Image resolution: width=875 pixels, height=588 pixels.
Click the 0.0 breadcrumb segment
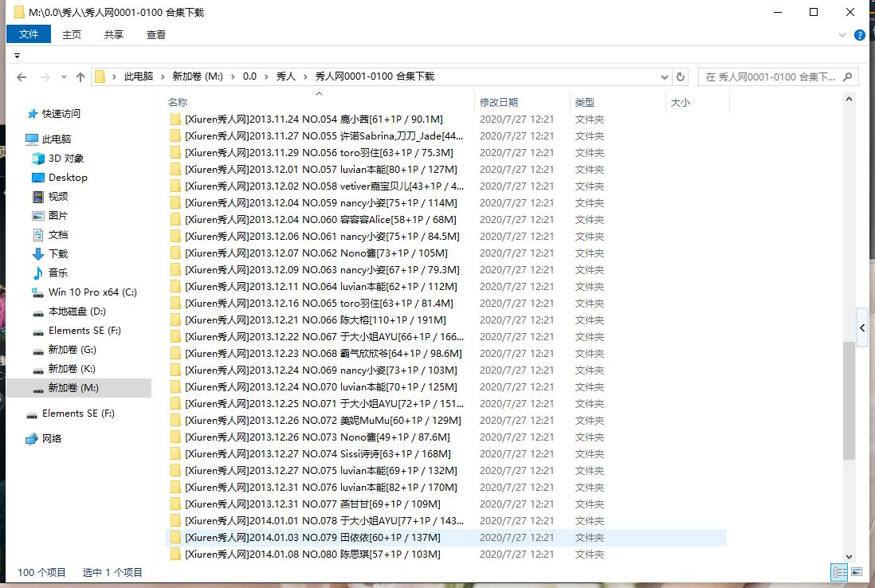(x=249, y=76)
